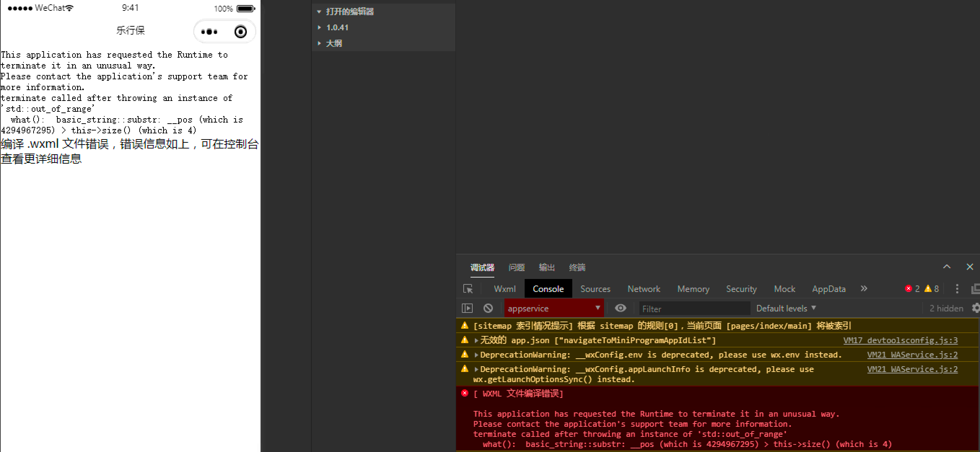The height and width of the screenshot is (452, 980).
Task: Open devtools vertical three-dot menu
Action: click(x=957, y=288)
